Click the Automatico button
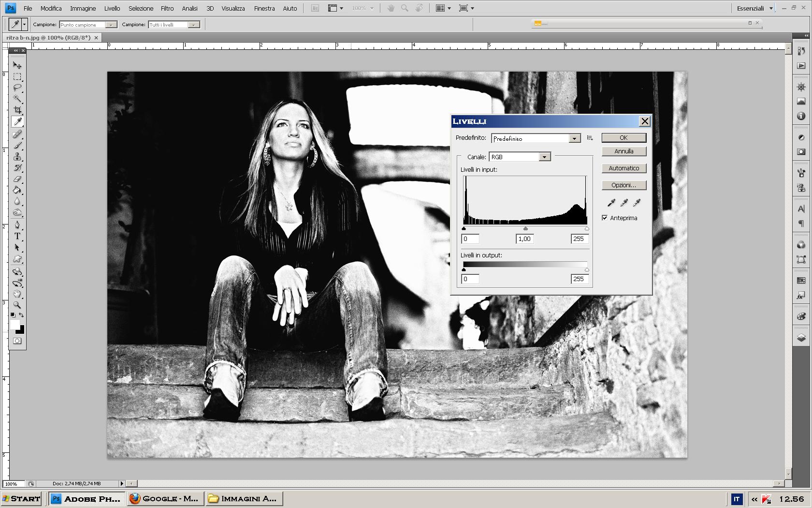Viewport: 812px width, 508px height. click(623, 168)
